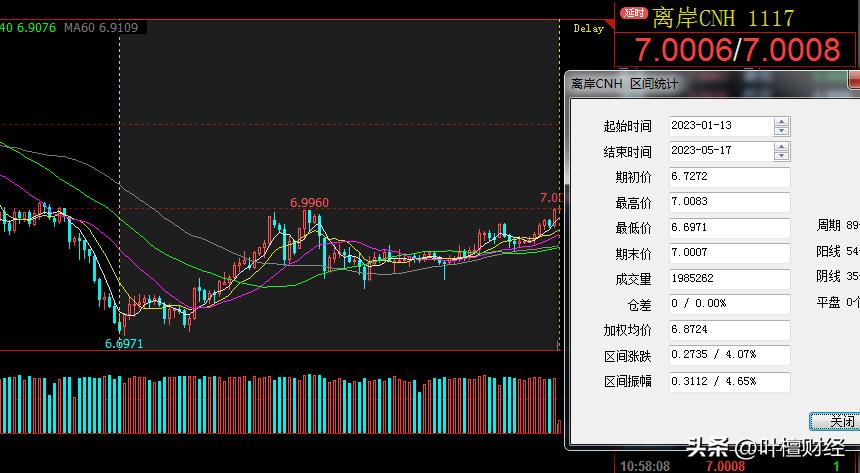This screenshot has width=860, height=473.
Task: Select the 最高价 value 7.0083
Action: [729, 202]
